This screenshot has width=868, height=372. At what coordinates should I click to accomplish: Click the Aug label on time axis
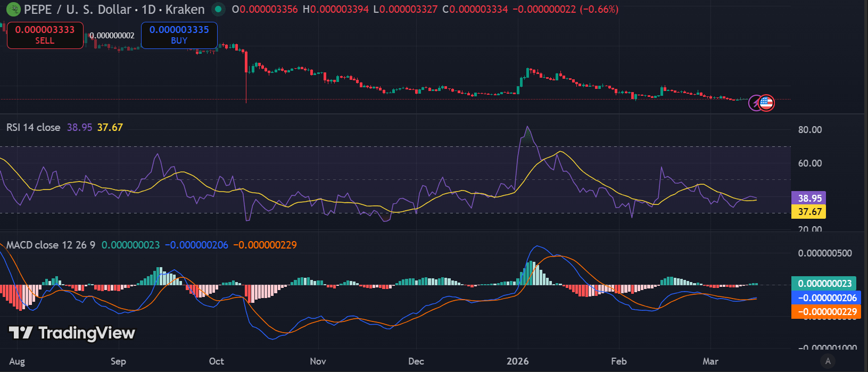(17, 361)
